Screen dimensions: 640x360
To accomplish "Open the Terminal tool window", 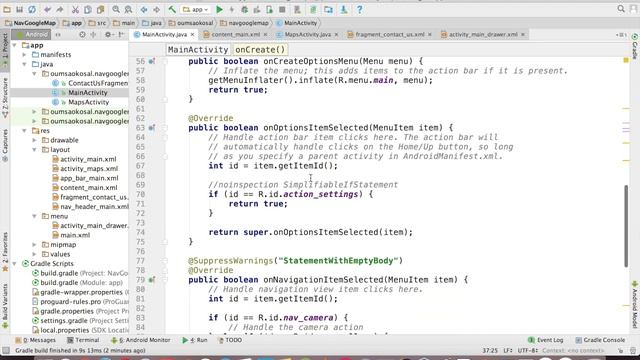I will pyautogui.click(x=83, y=340).
